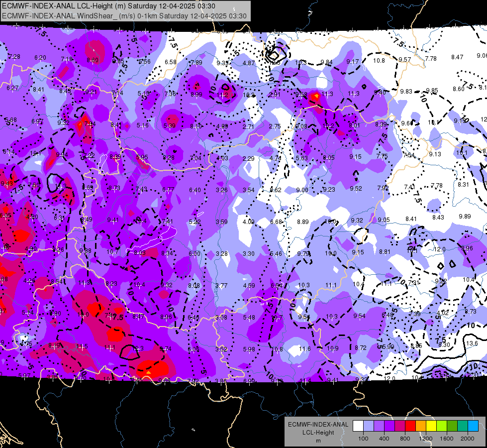The image size is (487, 448).
Task: Click the grid value '8.10'
Action: [195, 126]
